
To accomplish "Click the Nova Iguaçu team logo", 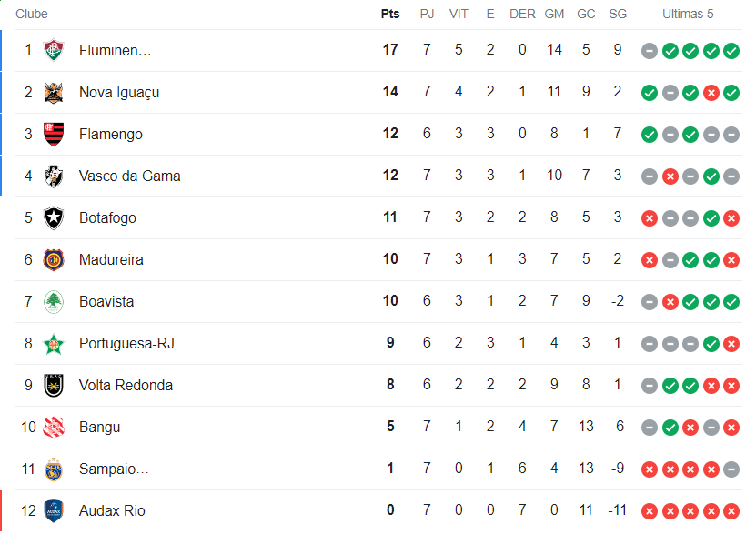I will point(55,92).
